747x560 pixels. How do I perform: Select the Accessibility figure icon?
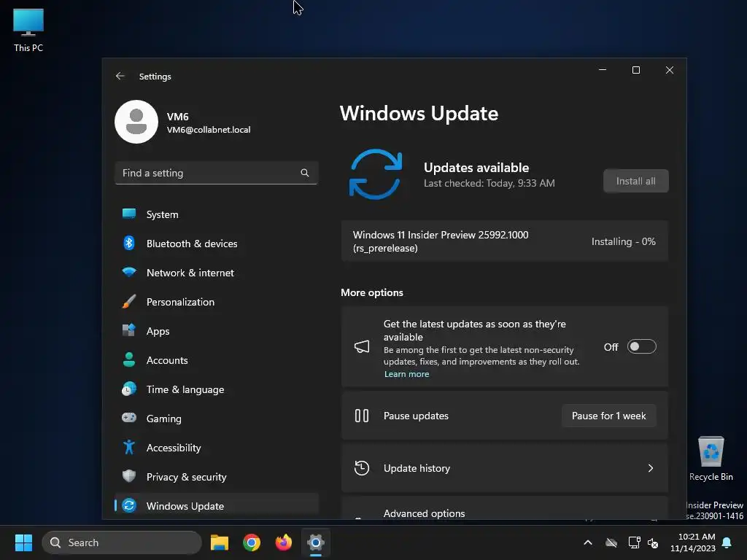[129, 447]
